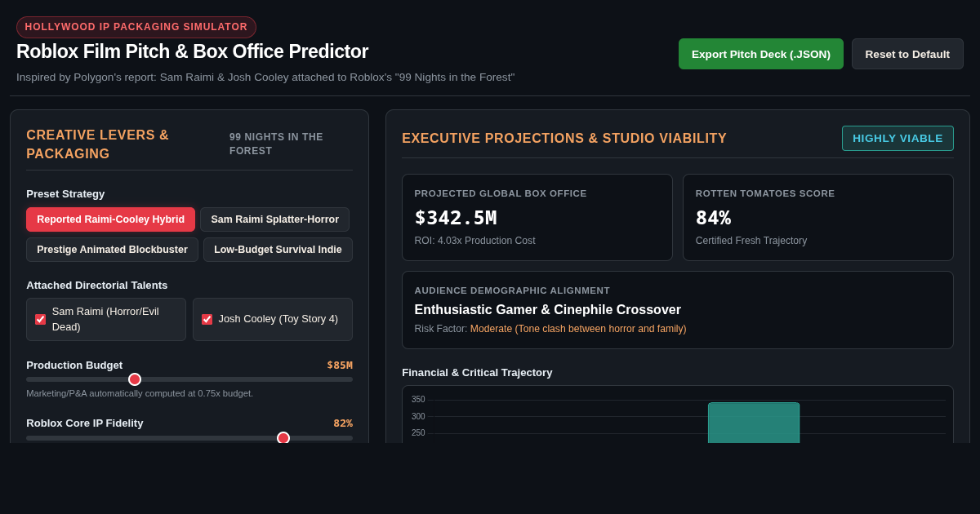The height and width of the screenshot is (514, 980).
Task: Choose Sam Raimi Splatter-Horror preset
Action: coord(274,219)
